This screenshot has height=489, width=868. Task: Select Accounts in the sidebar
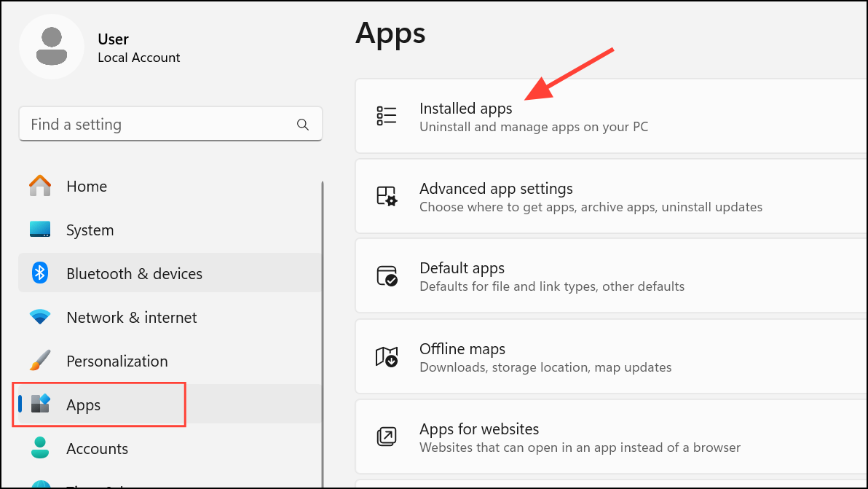pyautogui.click(x=97, y=449)
